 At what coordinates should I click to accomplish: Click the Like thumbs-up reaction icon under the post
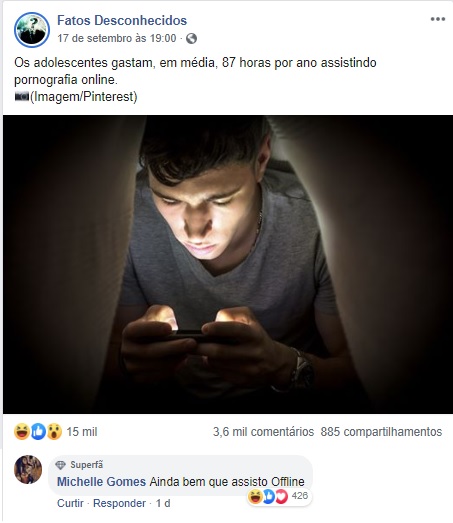(38, 432)
